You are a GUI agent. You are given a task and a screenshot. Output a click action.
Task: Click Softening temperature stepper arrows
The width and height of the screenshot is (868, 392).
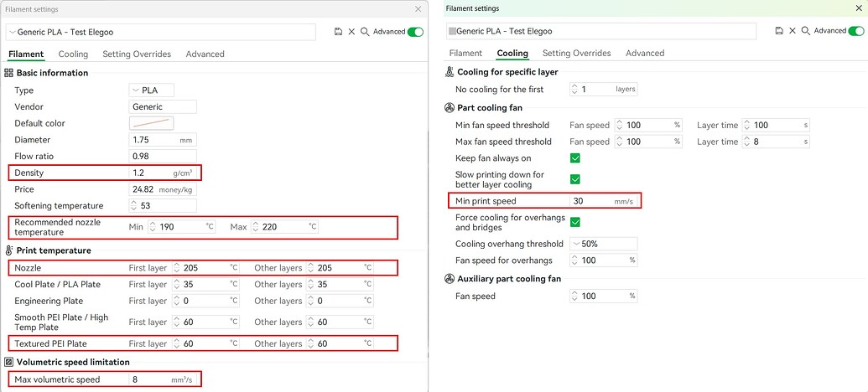134,206
